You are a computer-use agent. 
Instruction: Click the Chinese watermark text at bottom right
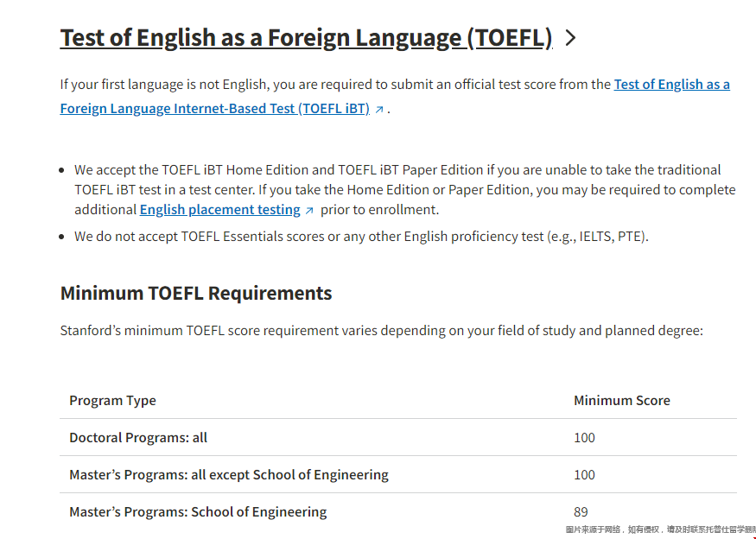click(x=660, y=529)
